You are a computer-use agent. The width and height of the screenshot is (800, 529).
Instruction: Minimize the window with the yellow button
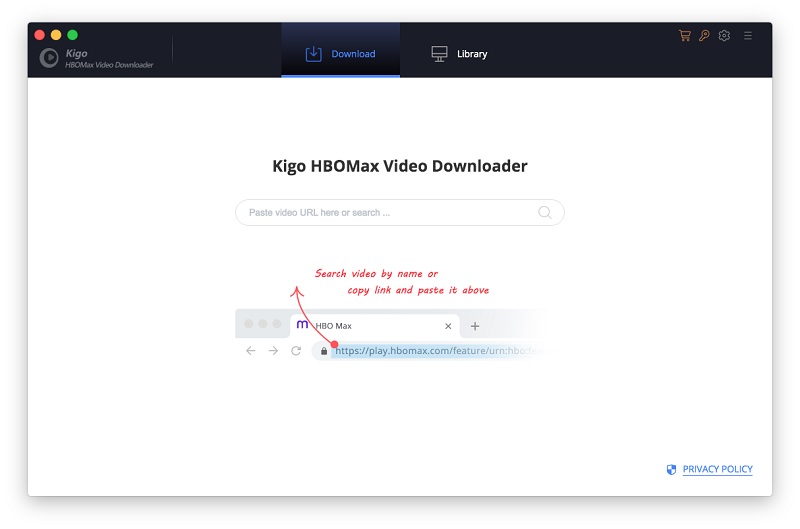56,35
